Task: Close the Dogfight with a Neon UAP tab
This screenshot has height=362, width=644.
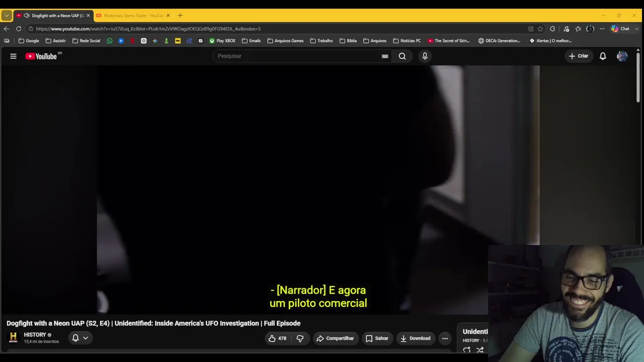Action: [88, 16]
